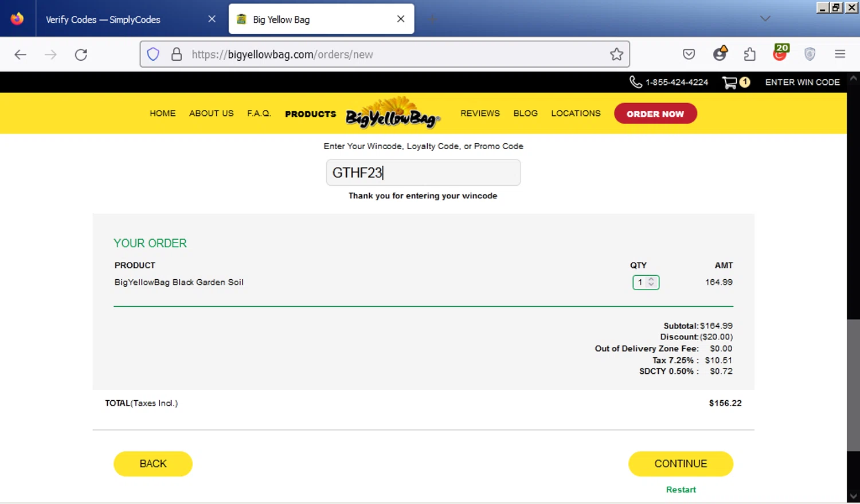Click the promo code field containing GTHF23

tap(423, 173)
